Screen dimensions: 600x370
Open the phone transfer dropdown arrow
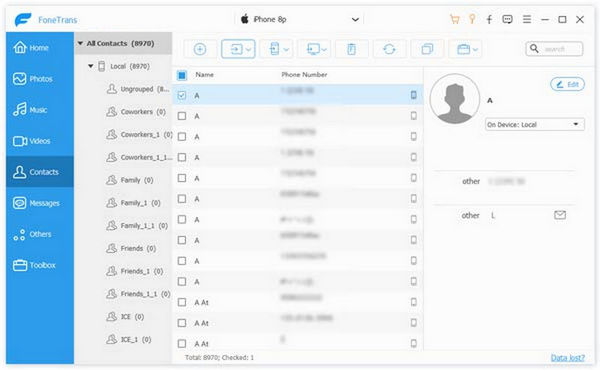click(x=286, y=49)
